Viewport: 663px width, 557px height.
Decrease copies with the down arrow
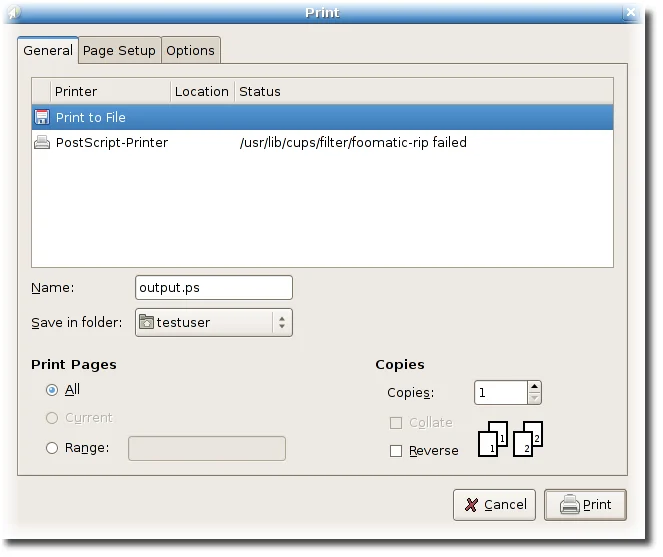(534, 398)
